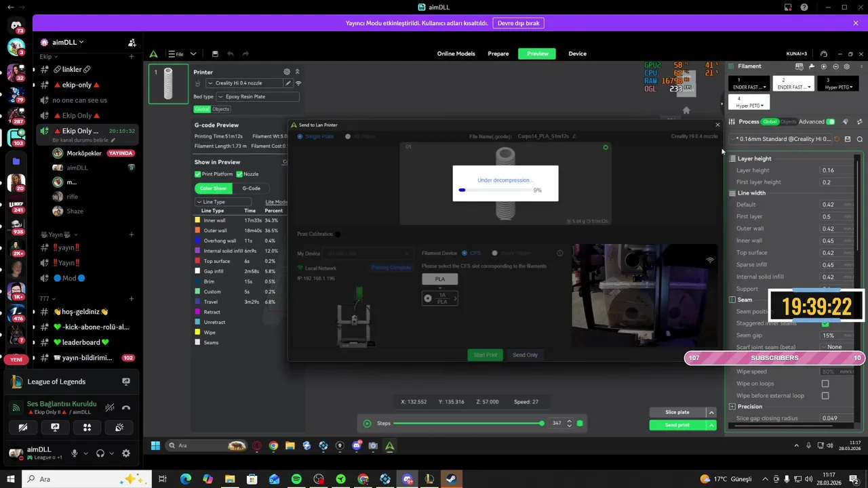The height and width of the screenshot is (488, 868).
Task: Deafen with the headphone icon in Discord
Action: click(100, 453)
